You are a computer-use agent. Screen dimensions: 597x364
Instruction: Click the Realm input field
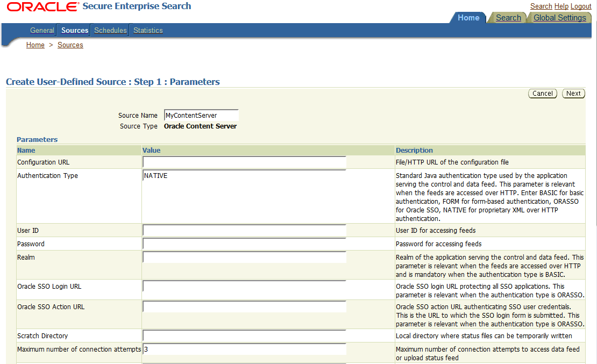[244, 257]
